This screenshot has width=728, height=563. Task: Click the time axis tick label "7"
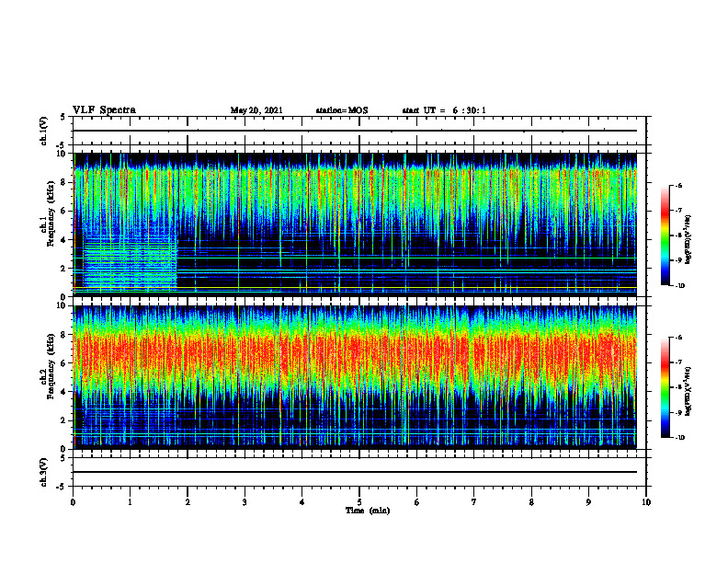(x=474, y=502)
